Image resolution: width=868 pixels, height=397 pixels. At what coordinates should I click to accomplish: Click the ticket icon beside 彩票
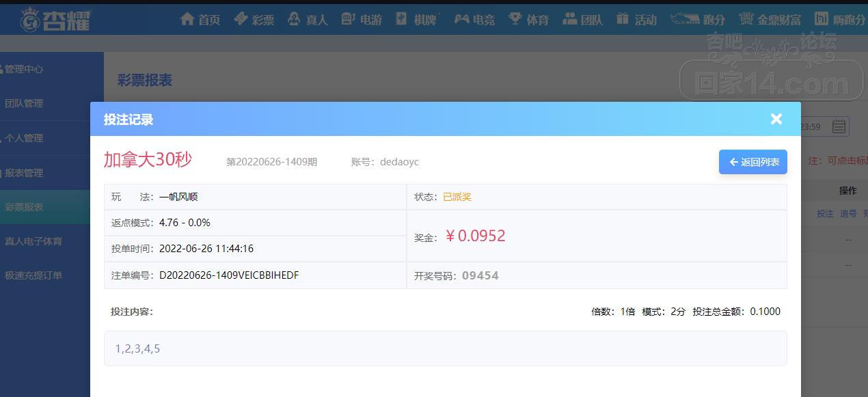[241, 19]
